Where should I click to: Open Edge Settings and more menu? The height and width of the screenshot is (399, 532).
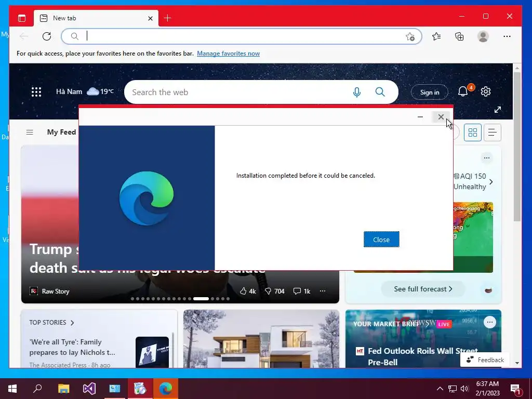pyautogui.click(x=507, y=36)
